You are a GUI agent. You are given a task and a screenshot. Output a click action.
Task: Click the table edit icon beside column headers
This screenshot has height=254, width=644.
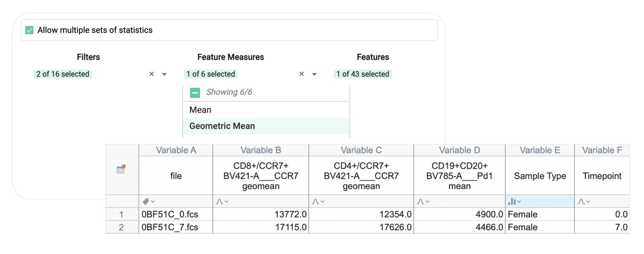coord(121,169)
